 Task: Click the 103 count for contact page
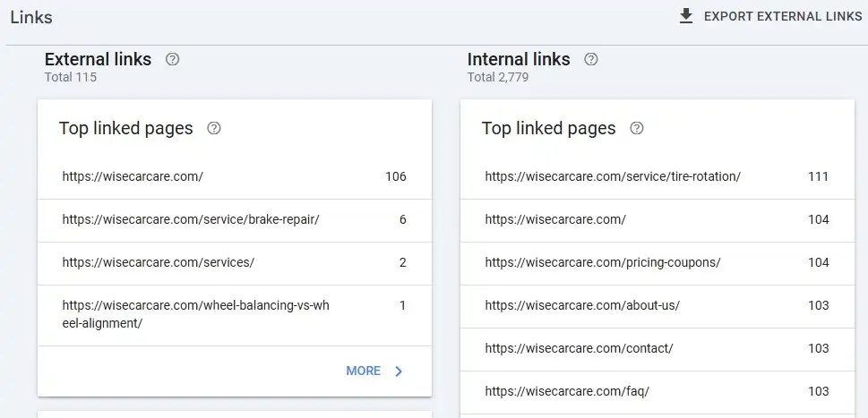pyautogui.click(x=818, y=349)
